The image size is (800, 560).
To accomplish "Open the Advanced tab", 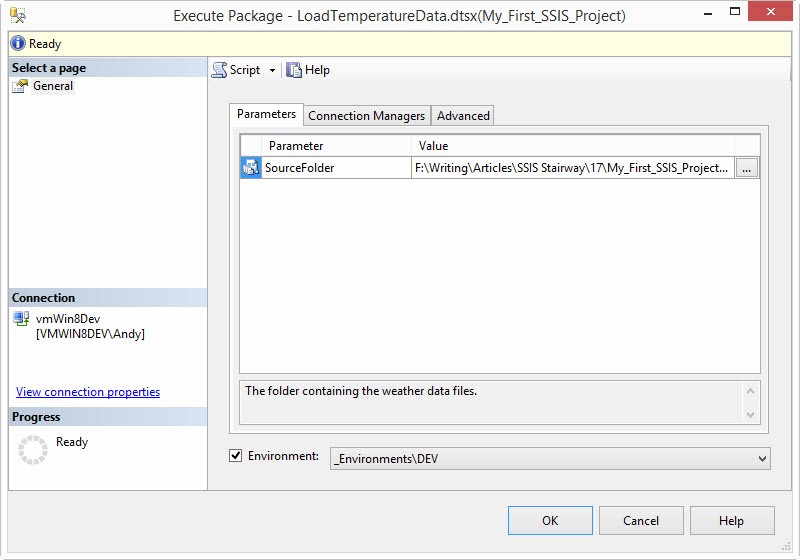I will (463, 116).
